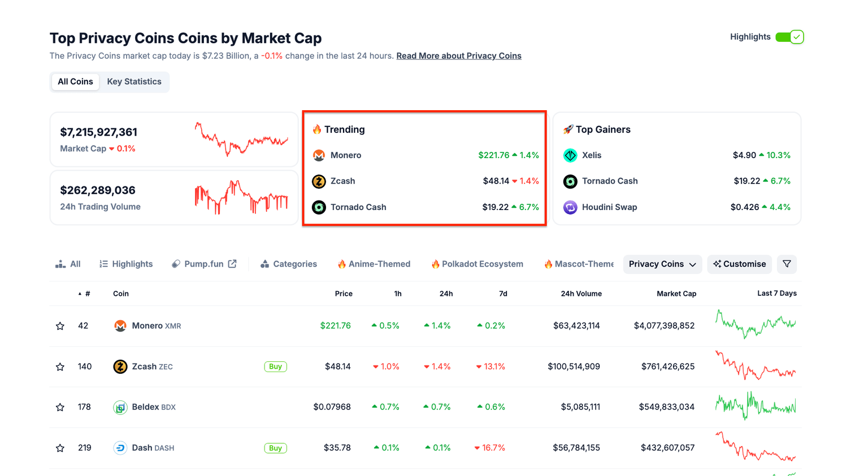Image resolution: width=868 pixels, height=476 pixels.
Task: Turn off the Highlights toggle
Action: click(x=789, y=37)
